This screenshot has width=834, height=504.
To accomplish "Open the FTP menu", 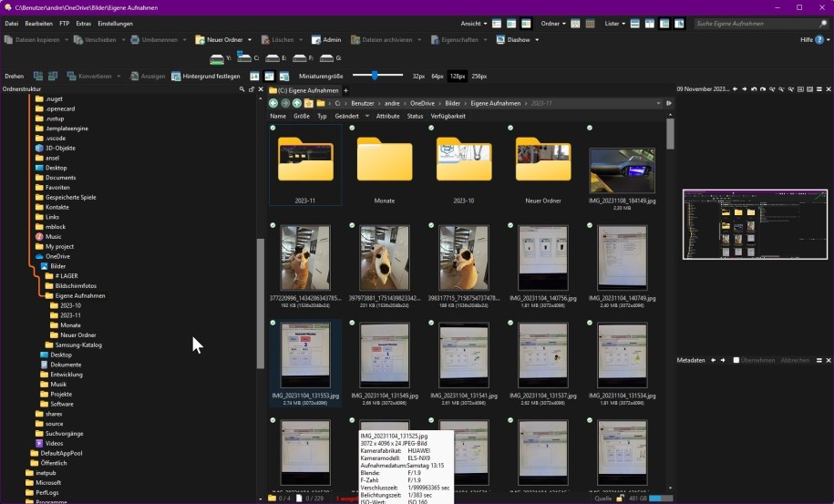I will 65,24.
